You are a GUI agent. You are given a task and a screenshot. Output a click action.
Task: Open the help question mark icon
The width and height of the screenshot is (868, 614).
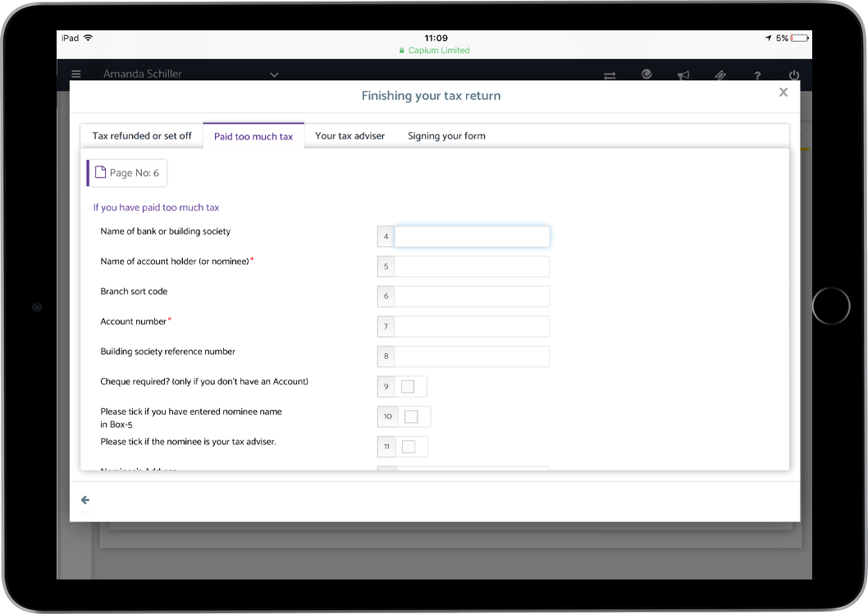(757, 75)
